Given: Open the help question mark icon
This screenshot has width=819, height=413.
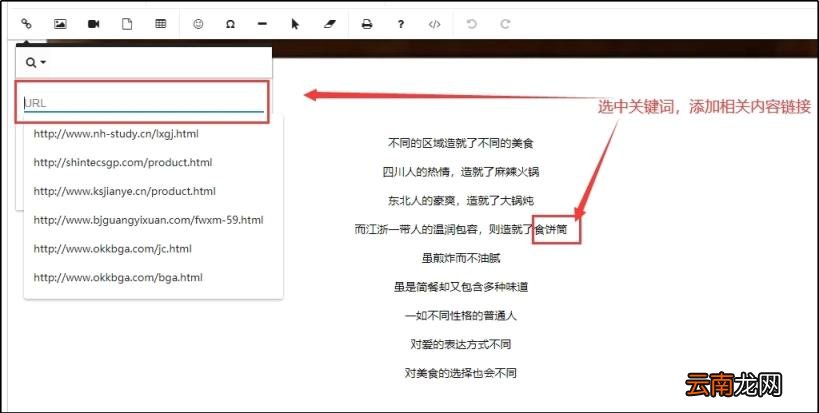Looking at the screenshot, I should 401,24.
